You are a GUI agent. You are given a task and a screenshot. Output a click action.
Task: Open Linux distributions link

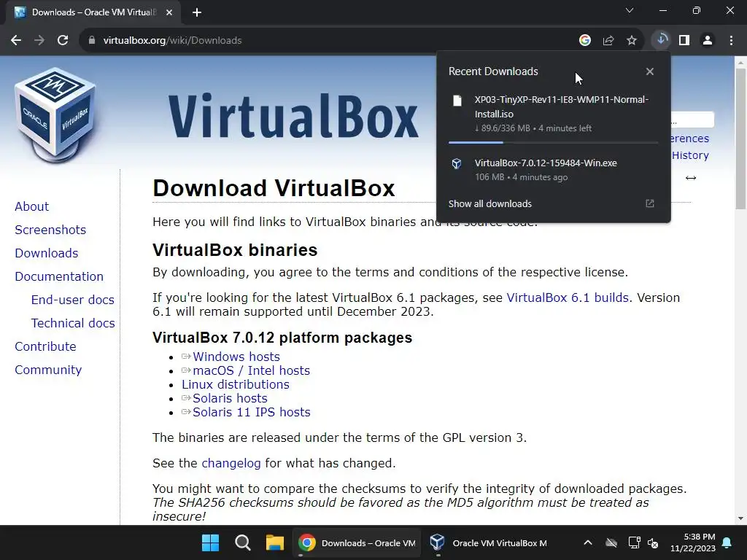click(236, 384)
